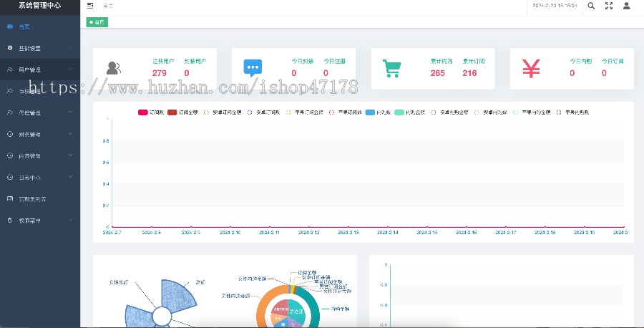Click the 2024-2-14 axis label on chart
This screenshot has height=328, width=644.
coord(387,233)
